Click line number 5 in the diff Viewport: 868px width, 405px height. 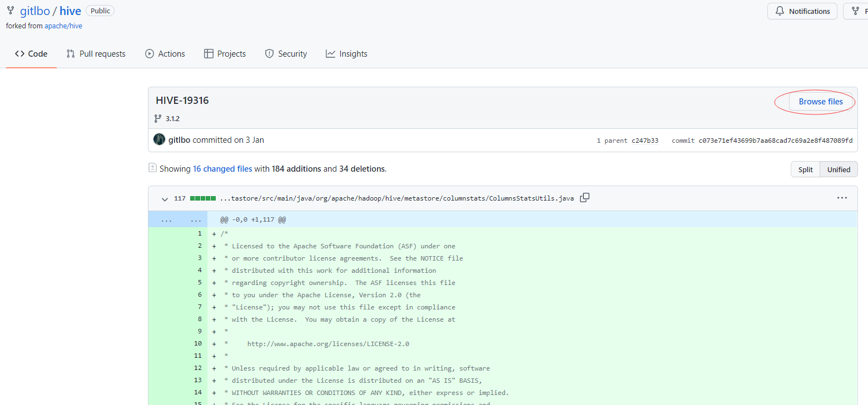tap(200, 282)
